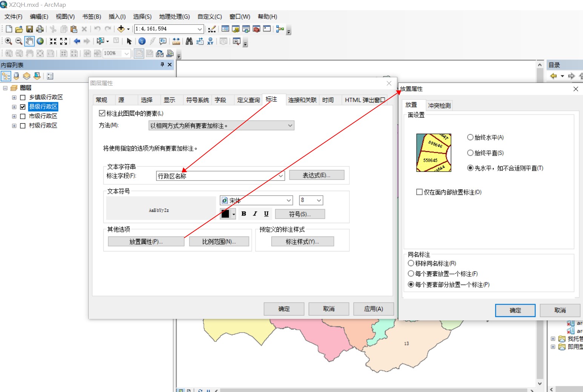This screenshot has width=583, height=392.
Task: Use the Measure tool
Action: pyautogui.click(x=176, y=41)
